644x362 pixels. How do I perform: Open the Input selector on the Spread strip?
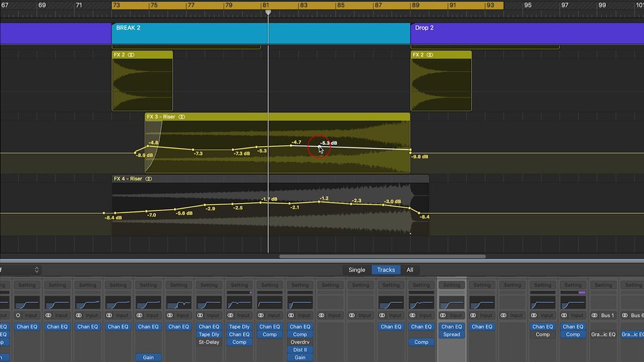[455, 315]
